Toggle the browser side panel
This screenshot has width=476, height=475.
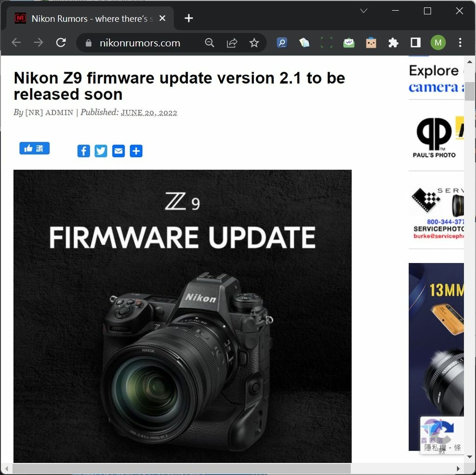tap(416, 42)
